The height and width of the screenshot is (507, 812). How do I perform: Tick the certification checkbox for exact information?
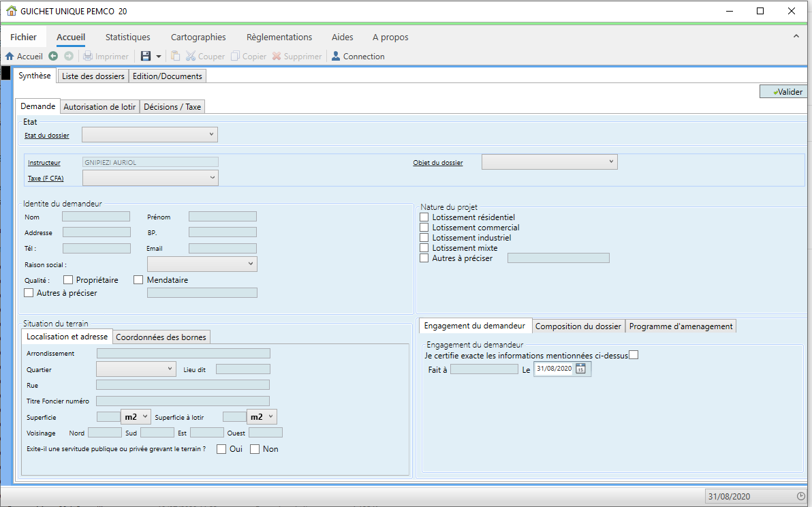pos(634,355)
